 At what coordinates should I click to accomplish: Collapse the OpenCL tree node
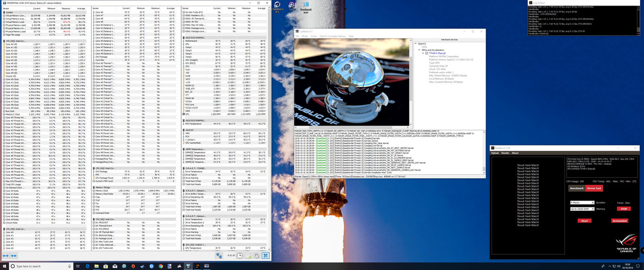point(416,43)
